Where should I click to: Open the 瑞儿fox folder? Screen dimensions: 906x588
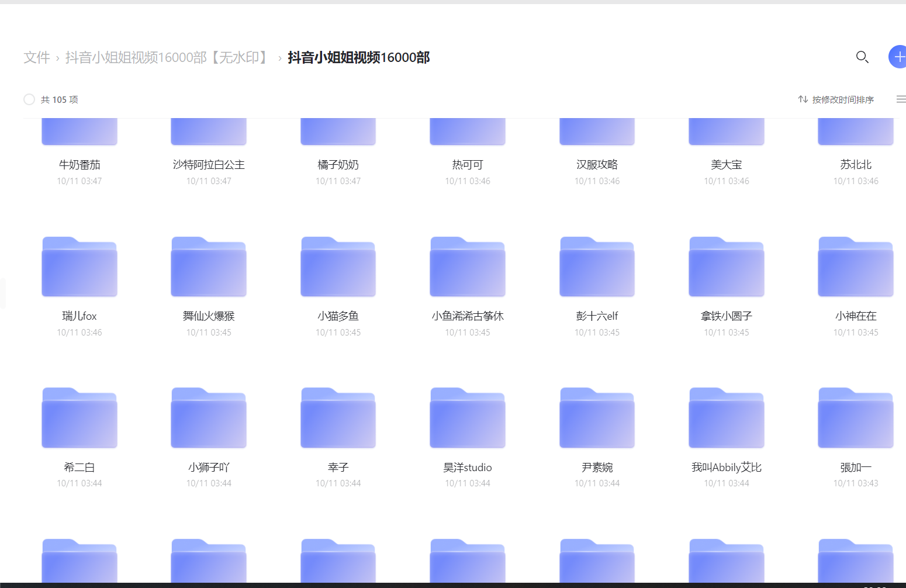(79, 267)
